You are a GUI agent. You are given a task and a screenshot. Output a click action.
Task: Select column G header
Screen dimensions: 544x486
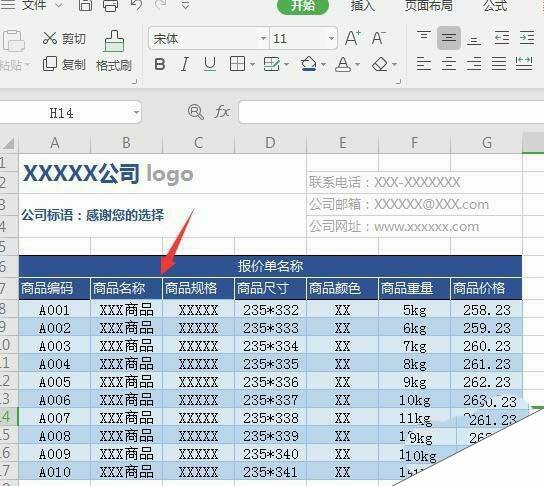[x=486, y=143]
